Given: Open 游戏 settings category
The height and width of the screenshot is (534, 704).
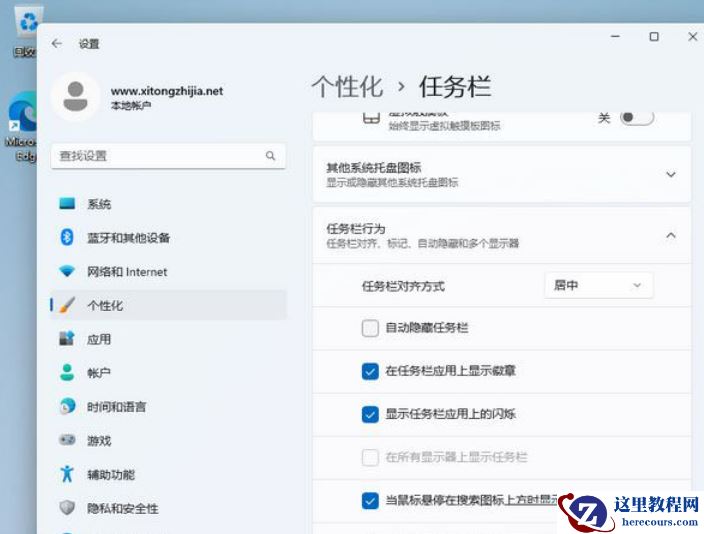Looking at the screenshot, I should [x=169, y=441].
